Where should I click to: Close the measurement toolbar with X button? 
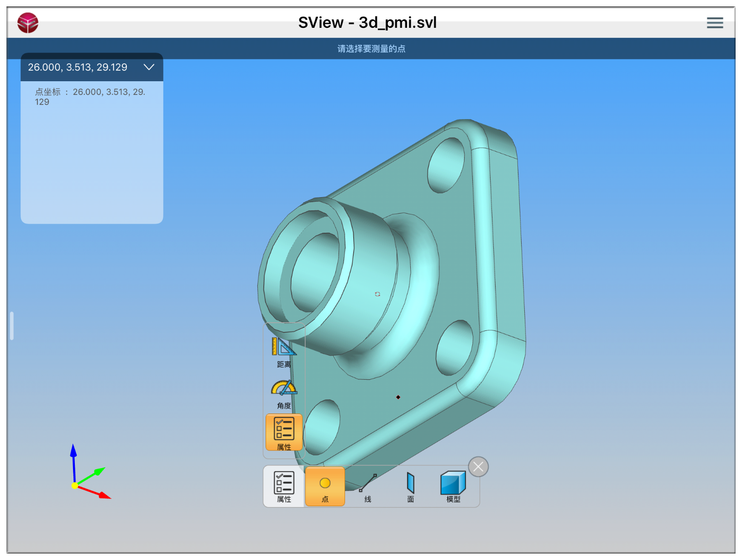click(478, 466)
